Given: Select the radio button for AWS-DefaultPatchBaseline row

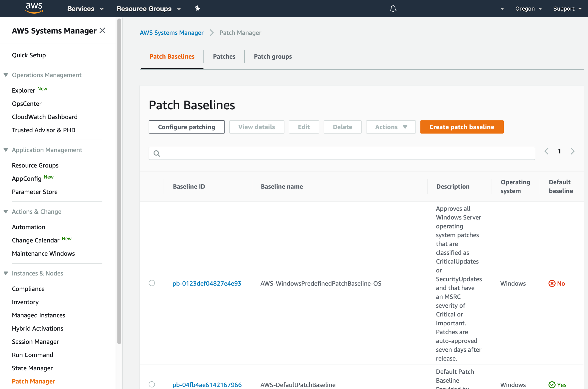Looking at the screenshot, I should [x=152, y=385].
